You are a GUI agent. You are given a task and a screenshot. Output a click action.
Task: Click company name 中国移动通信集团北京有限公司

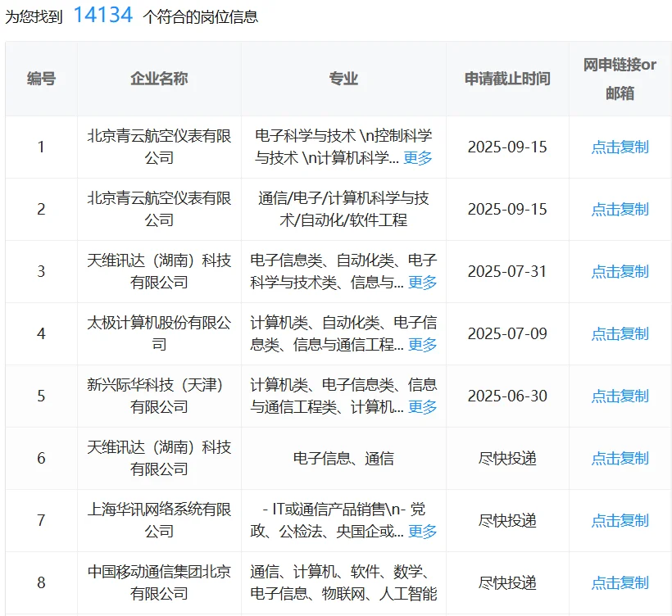point(159,582)
